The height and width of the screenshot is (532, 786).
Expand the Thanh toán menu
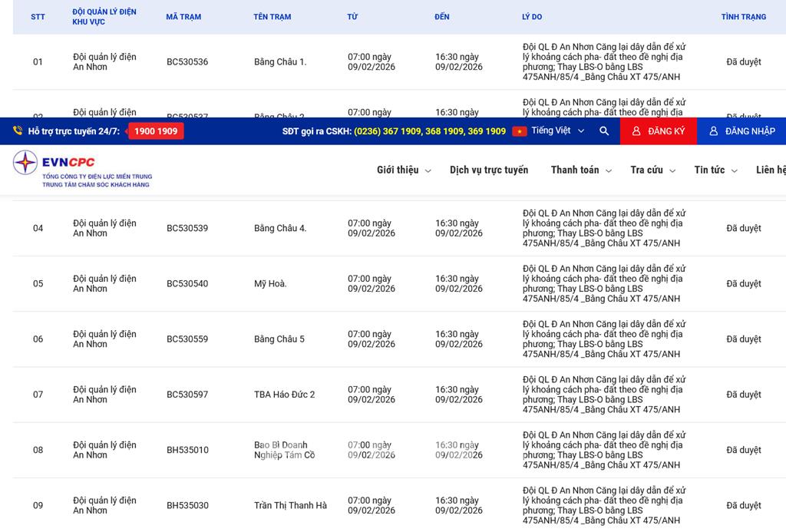point(581,170)
